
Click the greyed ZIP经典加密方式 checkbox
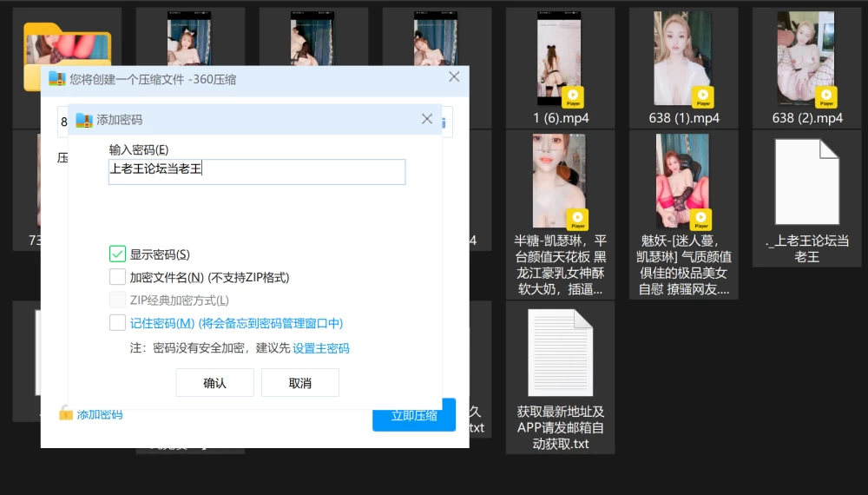(117, 300)
